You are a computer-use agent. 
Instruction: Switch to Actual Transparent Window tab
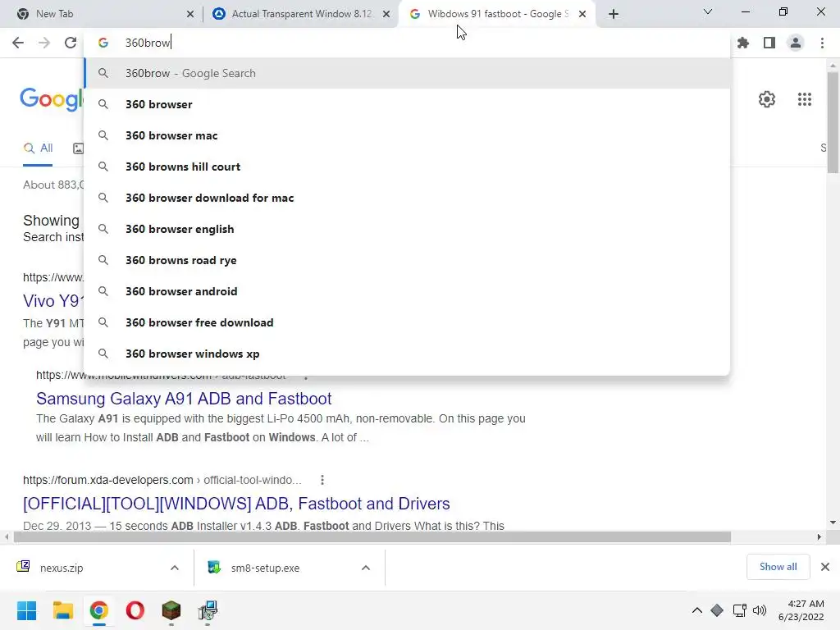[300, 14]
